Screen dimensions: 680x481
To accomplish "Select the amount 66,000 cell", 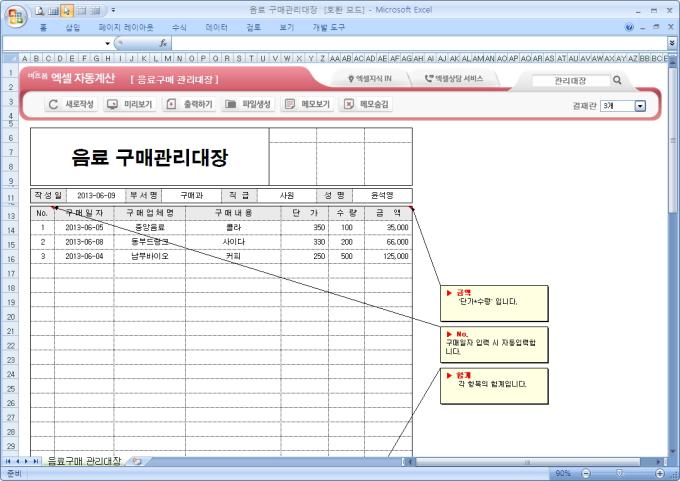I will coord(389,242).
